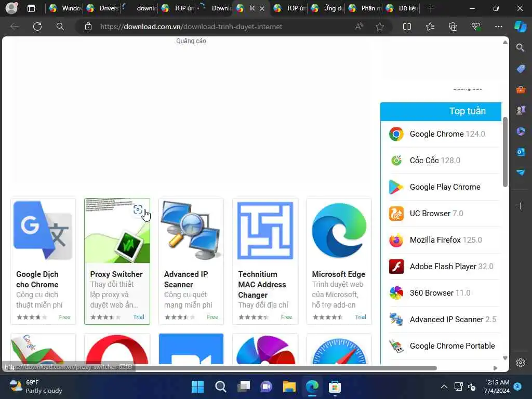Open the Copilot icon in Edge toolbar

[x=520, y=26]
